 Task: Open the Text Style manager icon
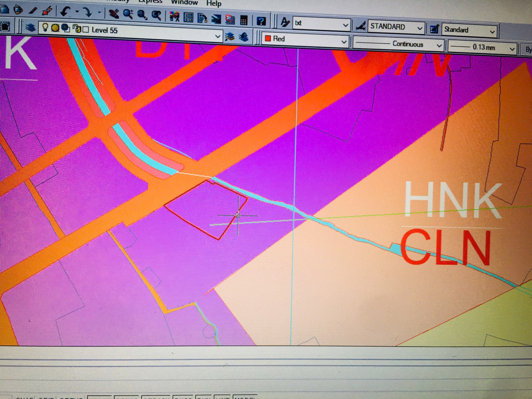pyautogui.click(x=285, y=22)
